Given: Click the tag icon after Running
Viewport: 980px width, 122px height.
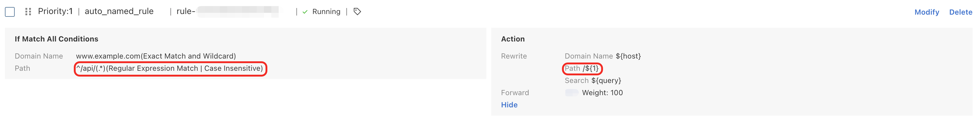Looking at the screenshot, I should [x=357, y=12].
